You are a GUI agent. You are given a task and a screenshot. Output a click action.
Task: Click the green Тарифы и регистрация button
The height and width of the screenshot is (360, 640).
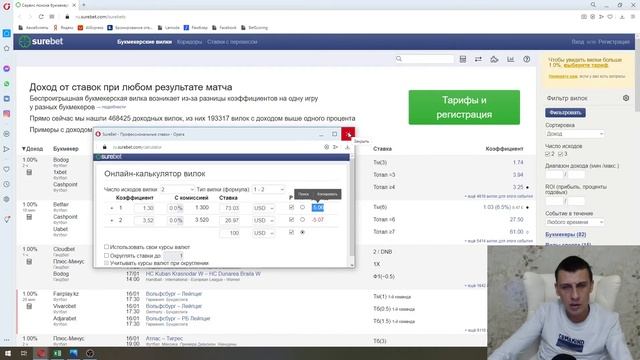coord(464,107)
